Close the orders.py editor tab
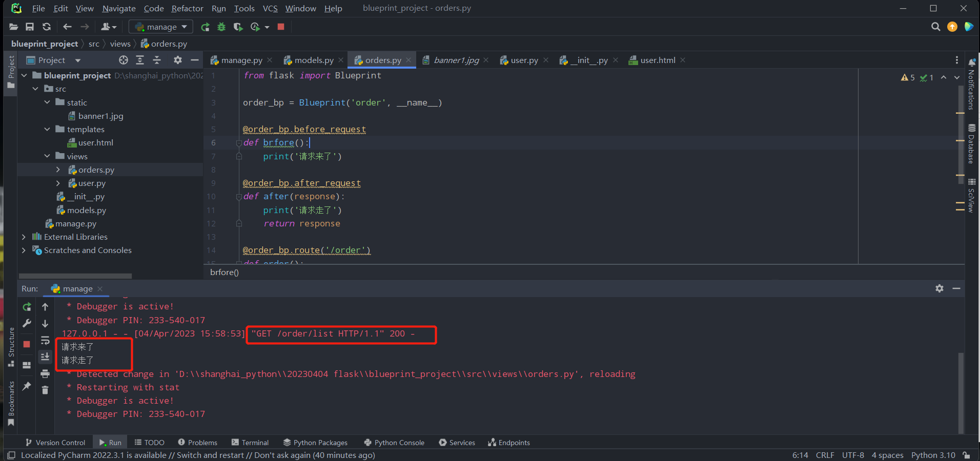This screenshot has width=980, height=461. [409, 60]
